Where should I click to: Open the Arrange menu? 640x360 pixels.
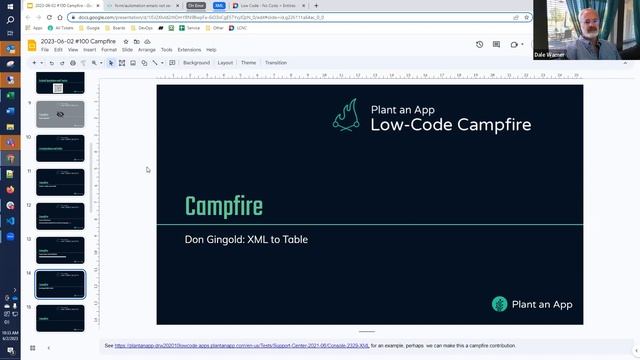(147, 50)
